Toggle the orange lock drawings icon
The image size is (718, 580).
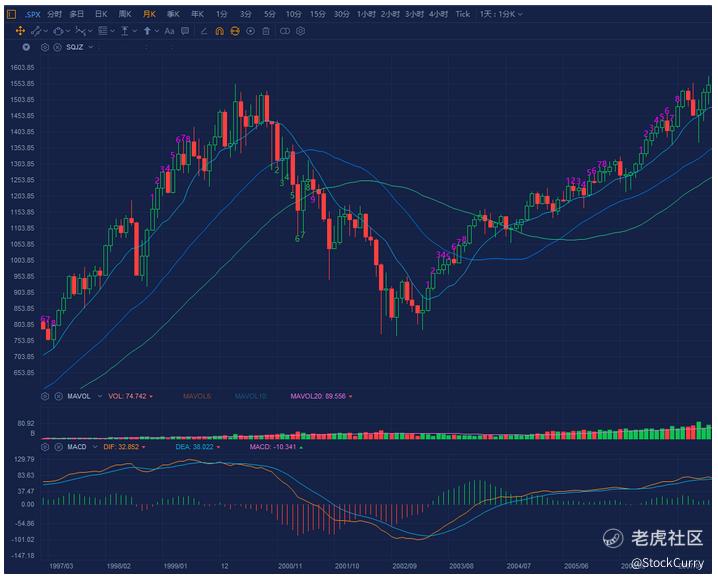(235, 31)
